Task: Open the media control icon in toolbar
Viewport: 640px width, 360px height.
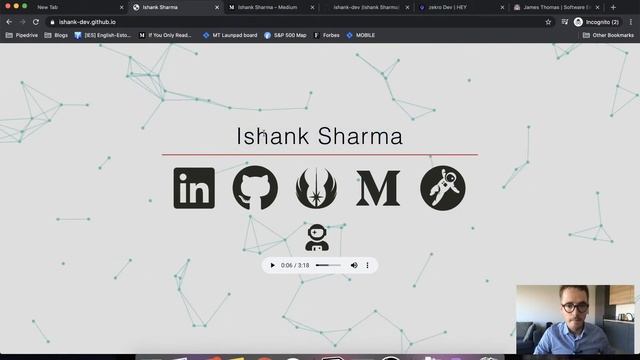Action: click(x=564, y=22)
